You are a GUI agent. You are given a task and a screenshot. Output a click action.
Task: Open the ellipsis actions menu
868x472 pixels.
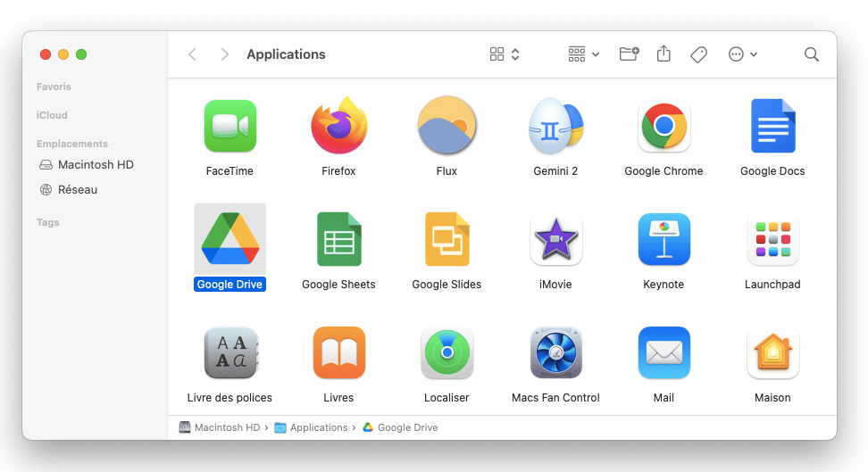(742, 54)
